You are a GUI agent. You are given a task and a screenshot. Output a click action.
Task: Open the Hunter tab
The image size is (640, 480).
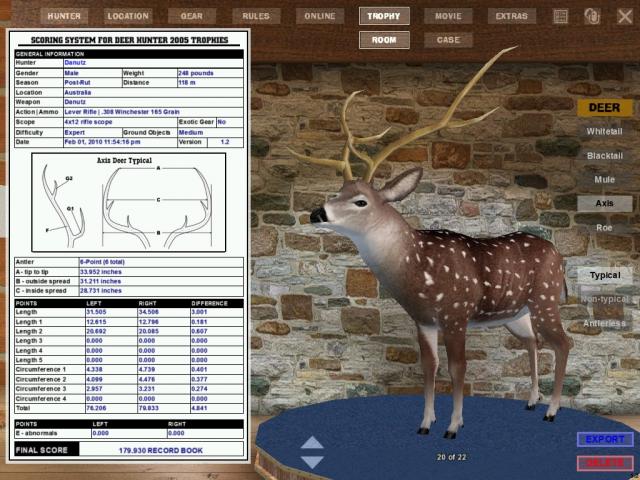(64, 16)
